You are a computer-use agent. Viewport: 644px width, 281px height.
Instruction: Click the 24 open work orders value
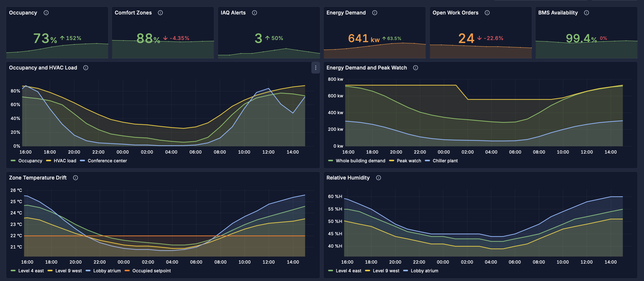click(466, 39)
